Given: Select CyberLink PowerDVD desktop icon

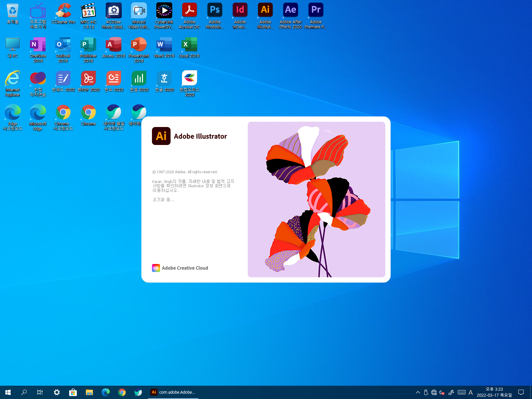Looking at the screenshot, I should point(164,16).
